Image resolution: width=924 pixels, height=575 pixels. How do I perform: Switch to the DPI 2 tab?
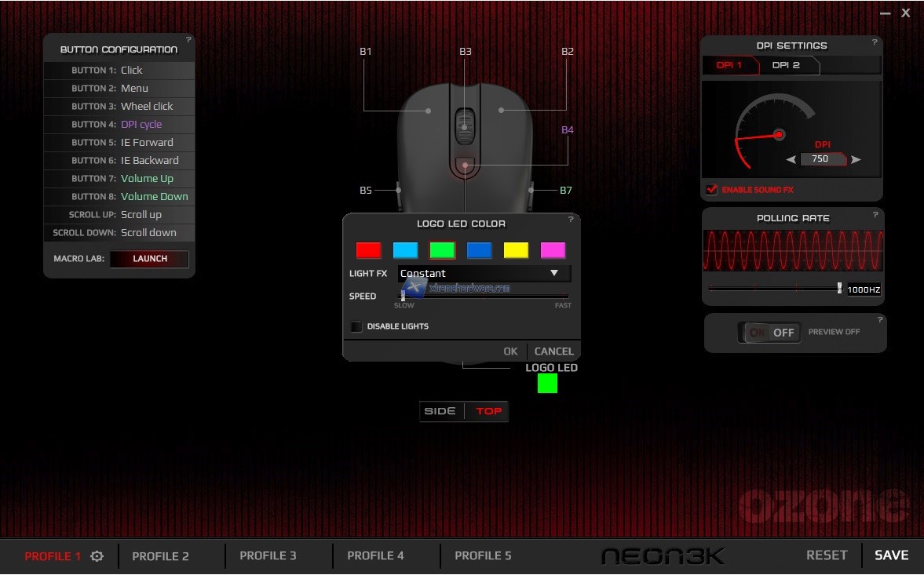[786, 65]
